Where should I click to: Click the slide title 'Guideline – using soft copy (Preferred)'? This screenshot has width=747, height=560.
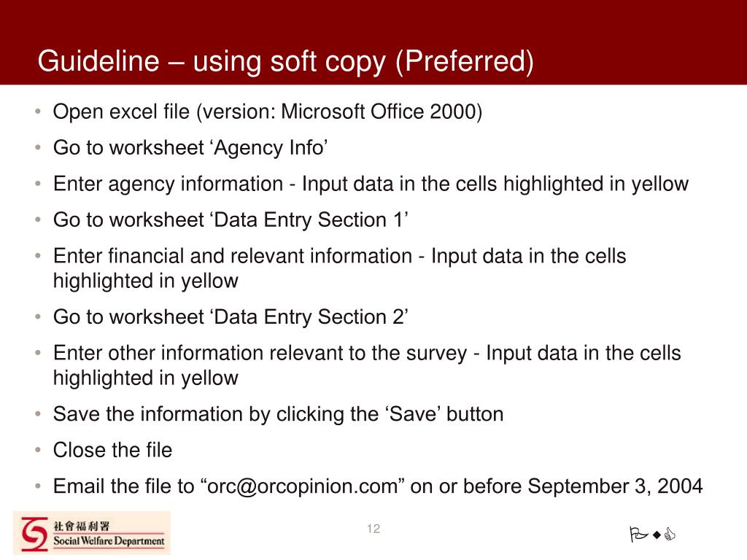point(285,62)
